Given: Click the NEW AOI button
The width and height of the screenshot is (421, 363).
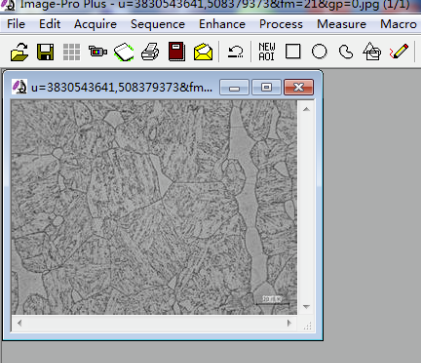Looking at the screenshot, I should pos(267,52).
